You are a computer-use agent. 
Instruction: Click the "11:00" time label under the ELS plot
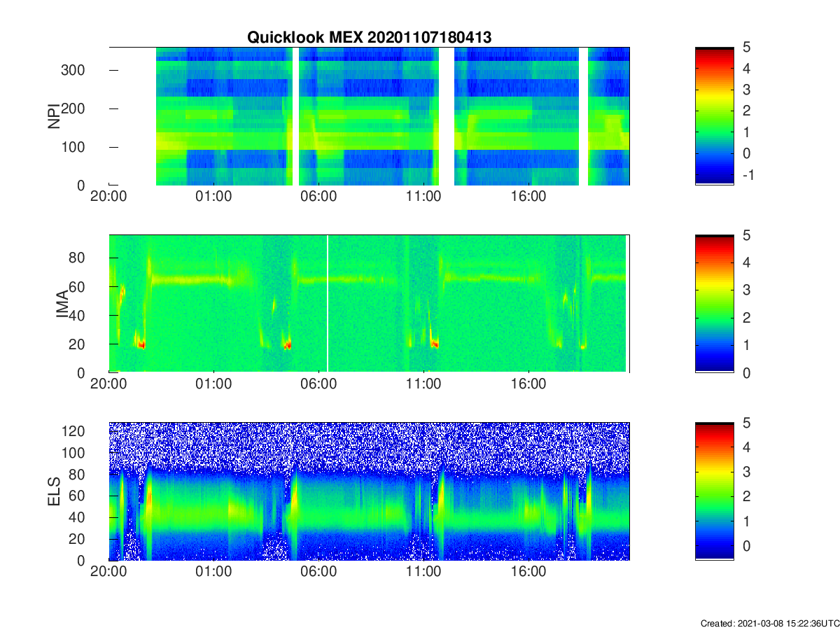click(423, 572)
